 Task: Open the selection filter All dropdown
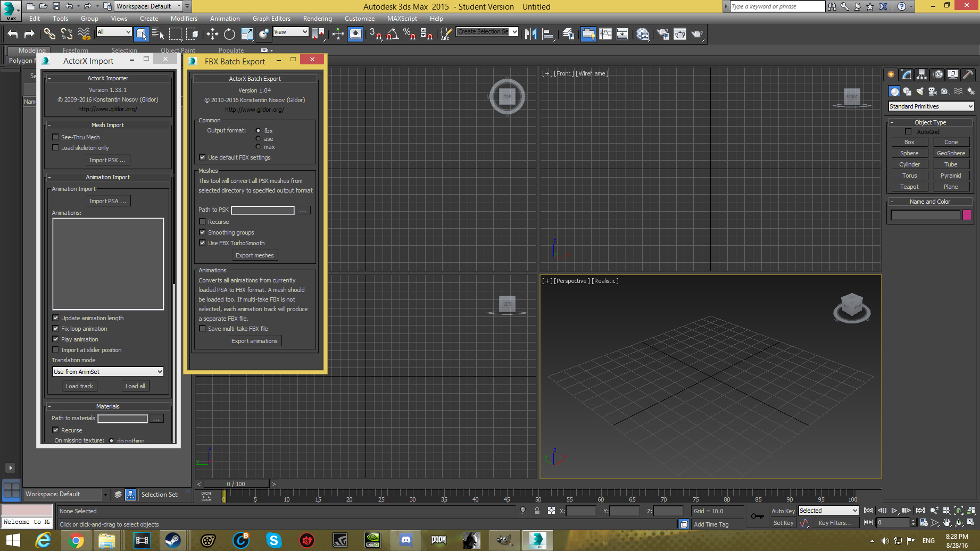(114, 32)
